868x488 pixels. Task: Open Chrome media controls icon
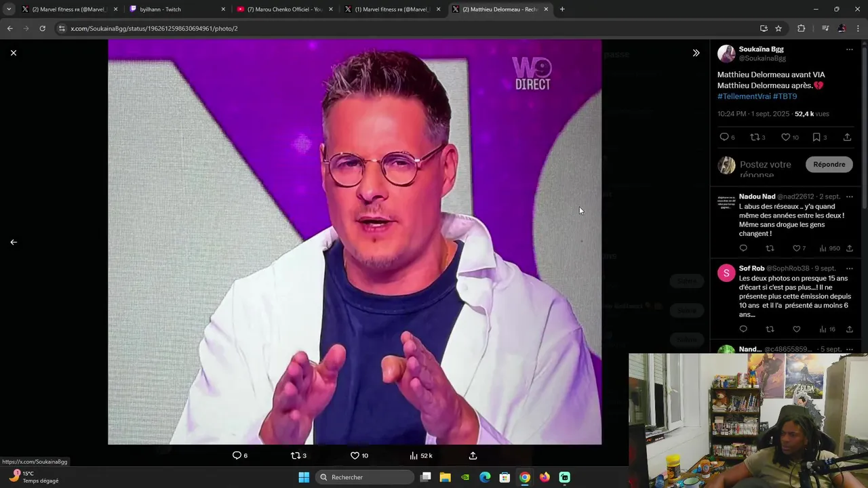click(x=825, y=28)
